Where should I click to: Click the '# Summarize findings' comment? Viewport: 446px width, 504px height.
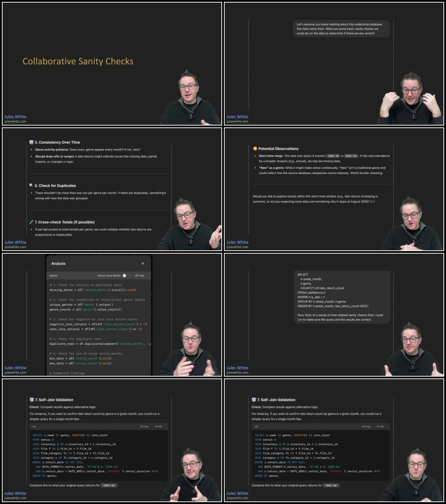click(x=67, y=373)
